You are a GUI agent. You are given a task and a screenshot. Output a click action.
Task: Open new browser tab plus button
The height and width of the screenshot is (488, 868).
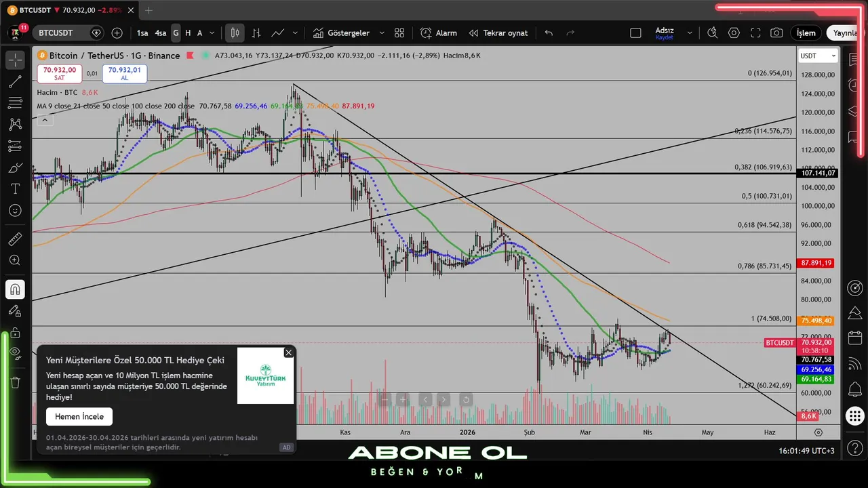(x=149, y=10)
